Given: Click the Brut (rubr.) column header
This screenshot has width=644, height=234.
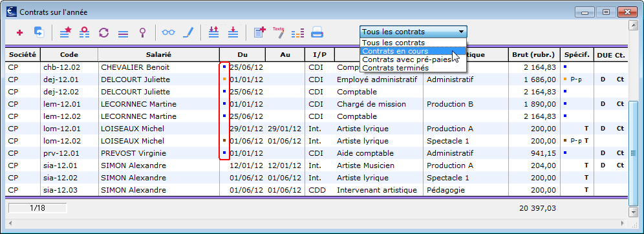Looking at the screenshot, I should [533, 54].
